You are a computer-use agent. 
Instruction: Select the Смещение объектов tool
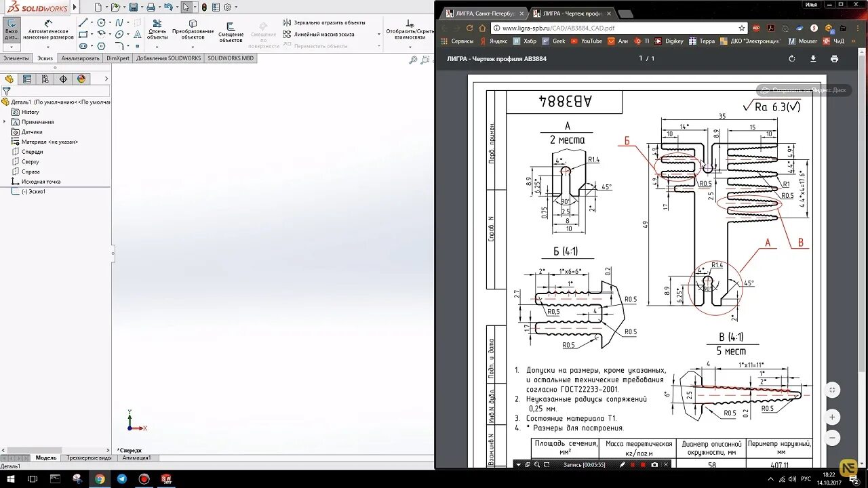point(231,33)
